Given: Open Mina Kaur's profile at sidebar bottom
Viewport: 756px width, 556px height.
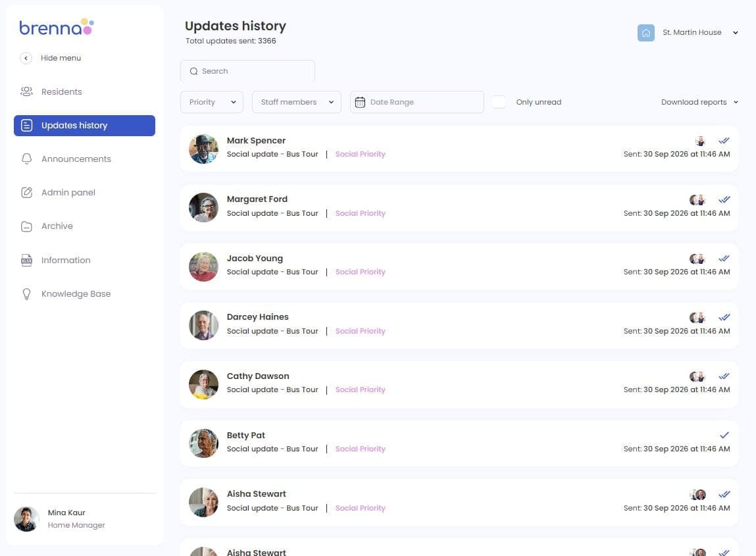Looking at the screenshot, I should 60,519.
